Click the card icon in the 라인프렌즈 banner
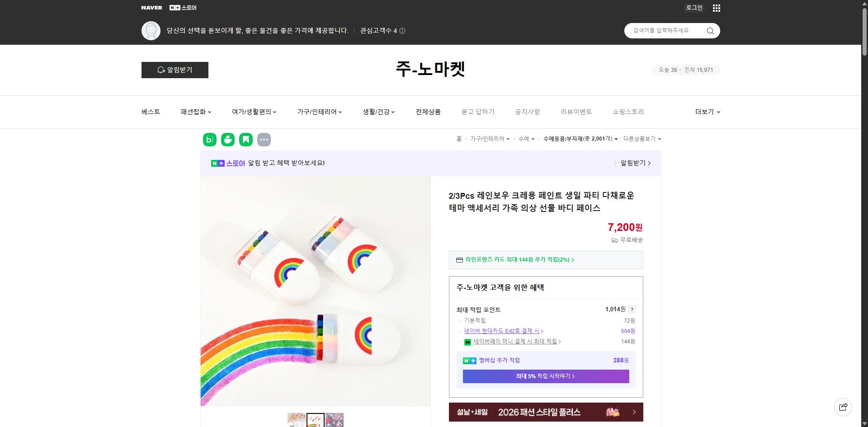Image resolution: width=868 pixels, height=427 pixels. pos(459,260)
